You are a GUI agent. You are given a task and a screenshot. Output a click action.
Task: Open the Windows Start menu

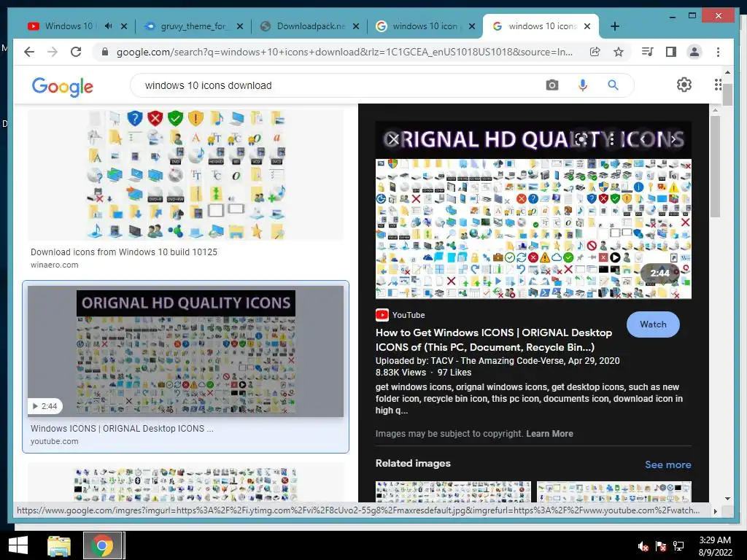[18, 545]
